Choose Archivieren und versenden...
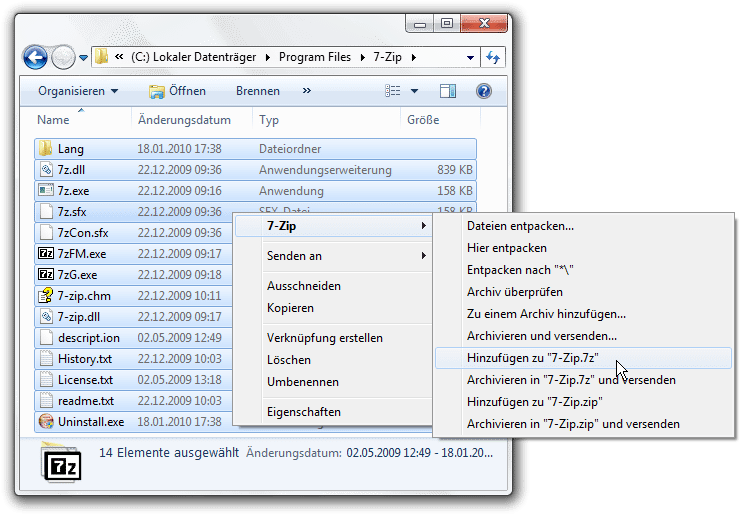Viewport: 740px width, 514px height. click(x=583, y=336)
